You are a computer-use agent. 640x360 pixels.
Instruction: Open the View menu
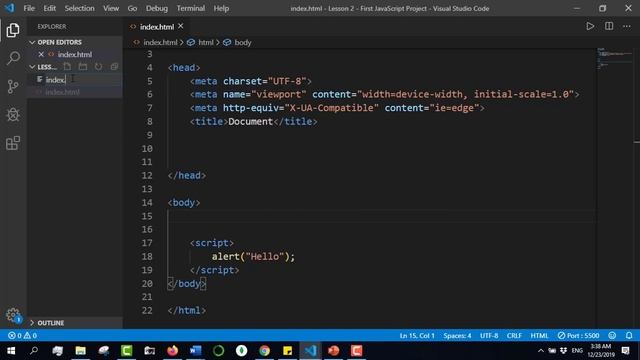[x=111, y=8]
